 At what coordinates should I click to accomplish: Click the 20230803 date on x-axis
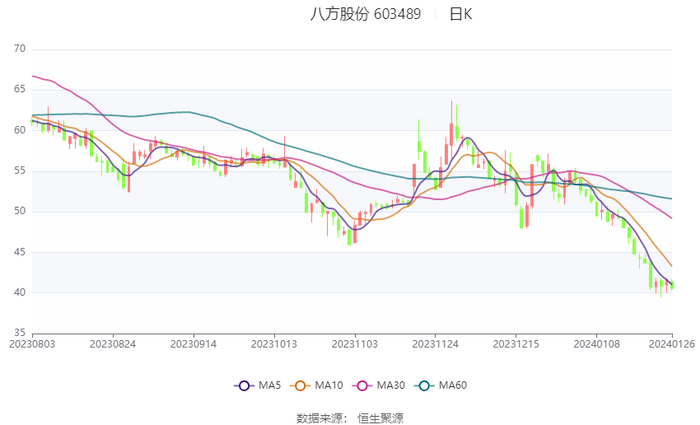pos(32,342)
